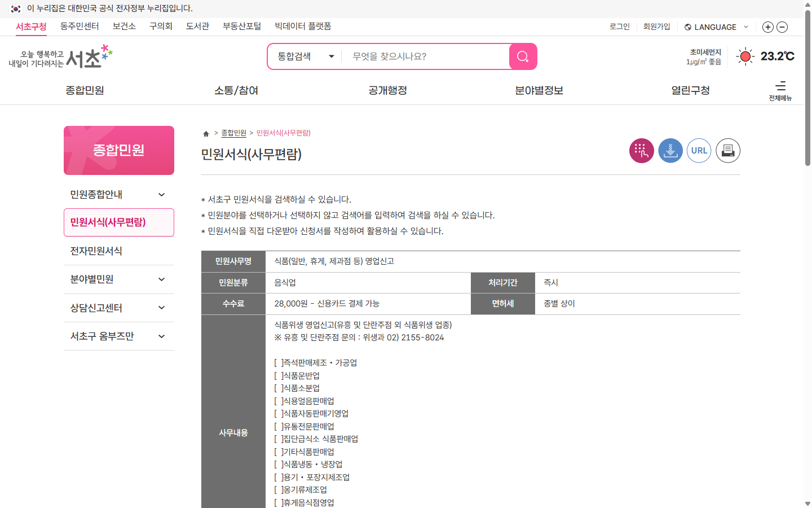Copy page address with URL button

click(x=699, y=151)
